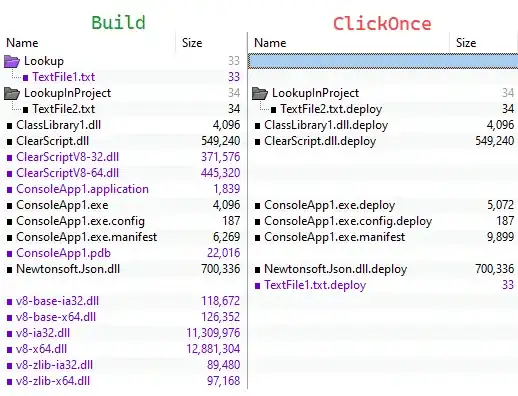
Task: Select ConsoleApp1.exe.deploy file
Action: 330,205
